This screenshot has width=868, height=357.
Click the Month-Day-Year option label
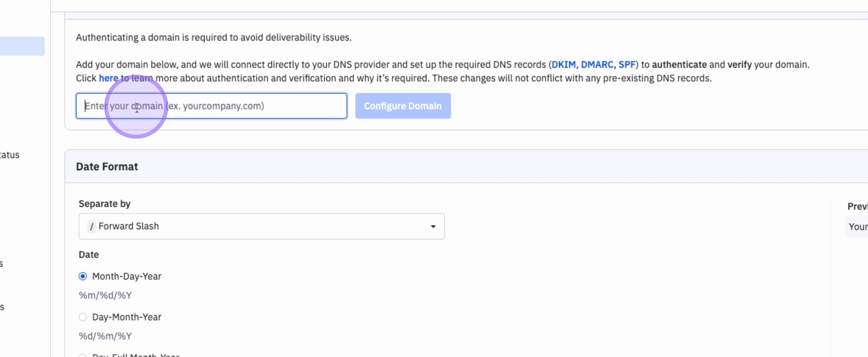[x=127, y=276]
